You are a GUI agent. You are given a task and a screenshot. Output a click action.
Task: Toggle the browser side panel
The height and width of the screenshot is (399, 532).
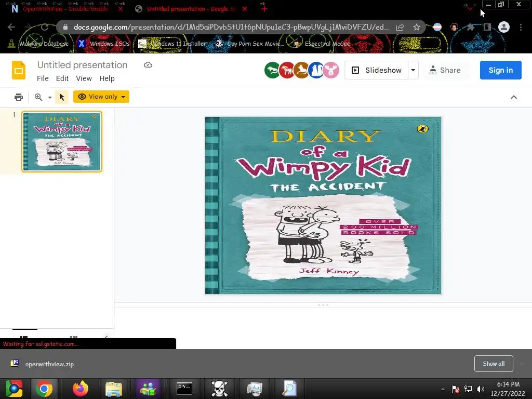[x=487, y=27]
